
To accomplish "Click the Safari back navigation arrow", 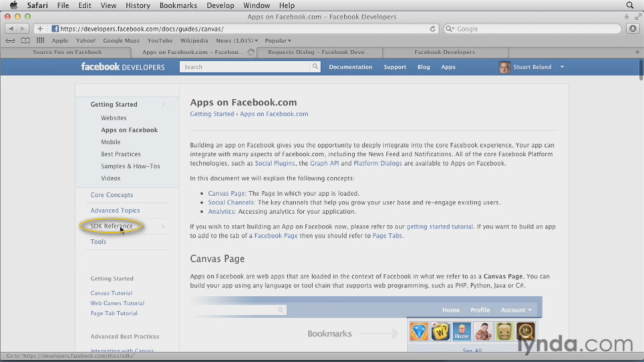I will click(11, 29).
